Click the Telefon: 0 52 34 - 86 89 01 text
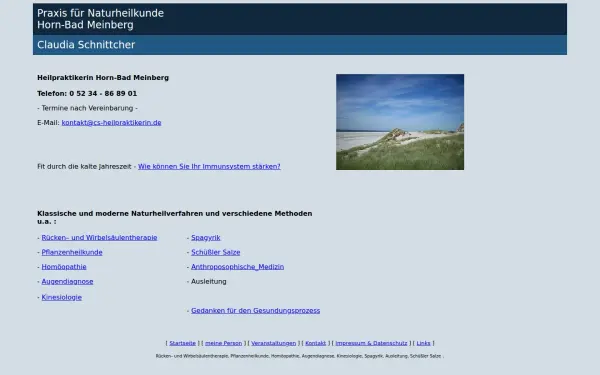Image resolution: width=600 pixels, height=375 pixels. (87, 93)
